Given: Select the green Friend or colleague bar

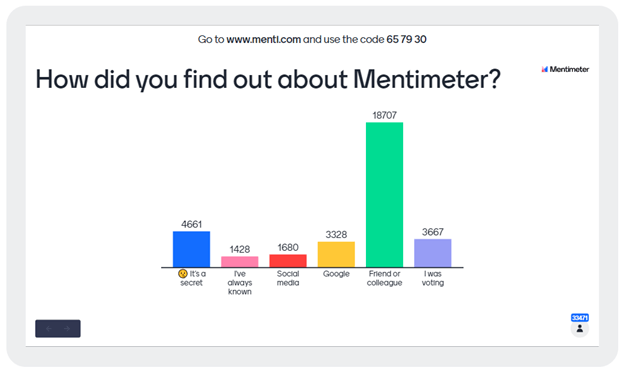Looking at the screenshot, I should [384, 195].
